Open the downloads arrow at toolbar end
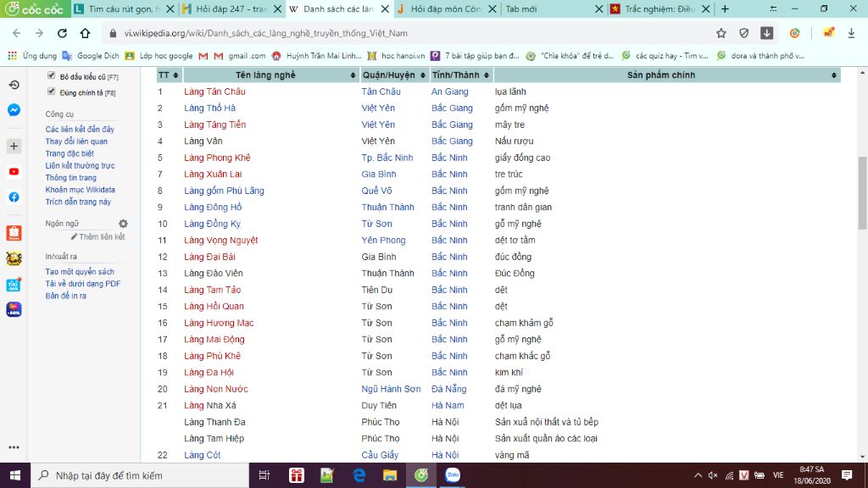 [851, 33]
